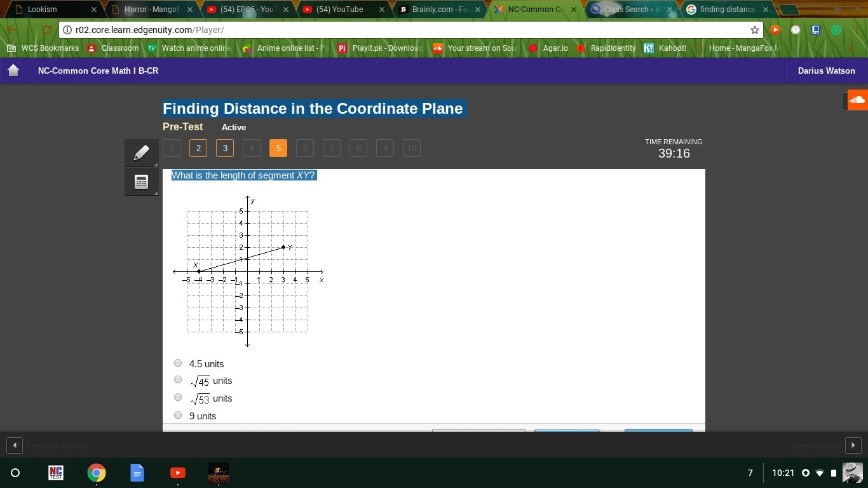Click point X on the graph
The height and width of the screenshot is (488, 868).
[199, 271]
